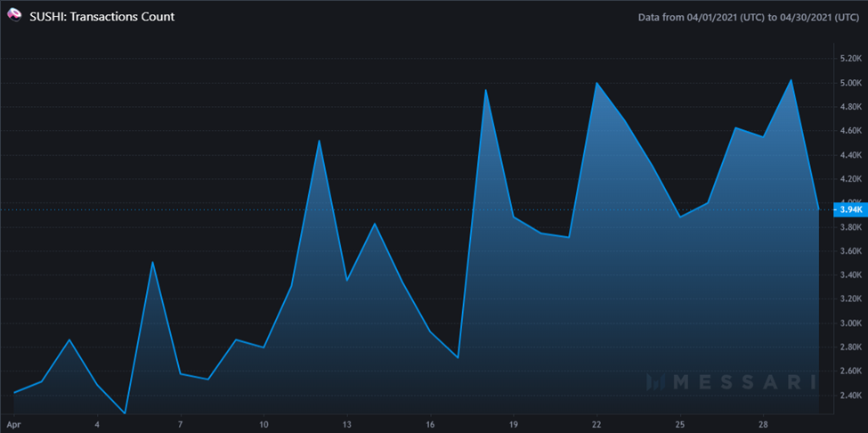
Task: Click the April 6 spike data point
Action: (153, 262)
